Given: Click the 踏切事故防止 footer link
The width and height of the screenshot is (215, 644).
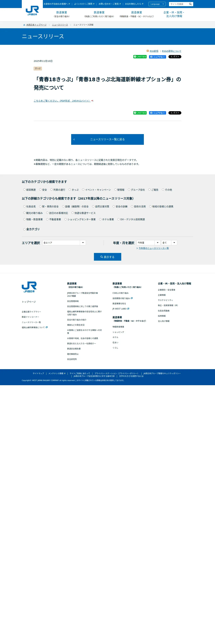Looking at the screenshot, I should (x=73, y=354).
